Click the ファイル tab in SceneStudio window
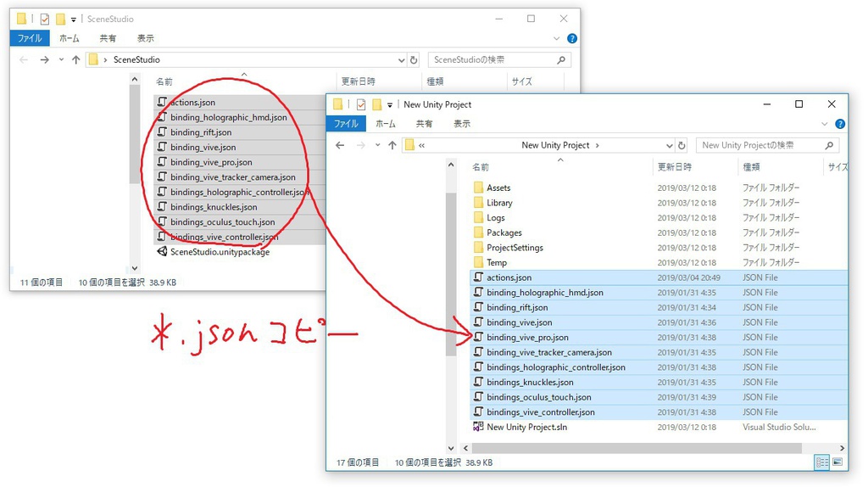 [30, 38]
